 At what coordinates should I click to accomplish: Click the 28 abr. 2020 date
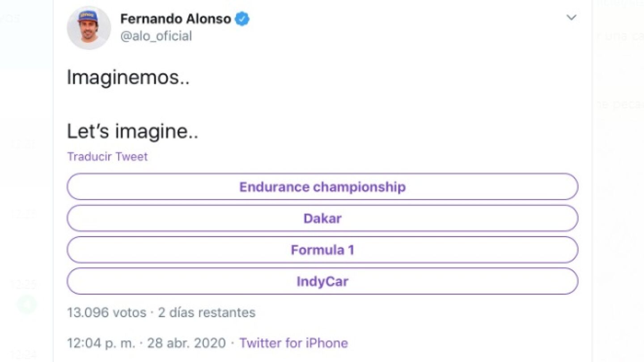(186, 343)
